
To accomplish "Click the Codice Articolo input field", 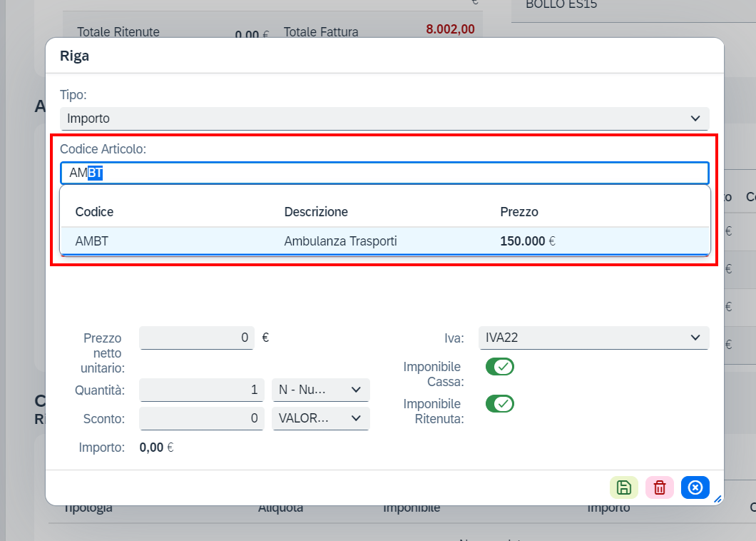I will pyautogui.click(x=384, y=173).
